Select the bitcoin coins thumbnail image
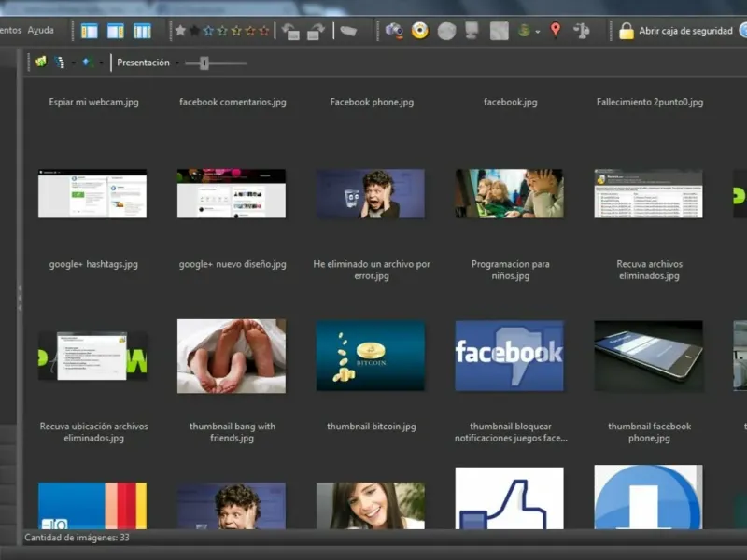747x560 pixels. pyautogui.click(x=371, y=356)
